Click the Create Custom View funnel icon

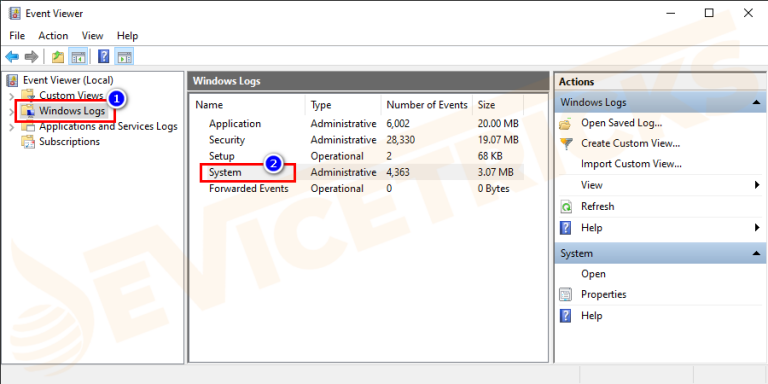566,144
